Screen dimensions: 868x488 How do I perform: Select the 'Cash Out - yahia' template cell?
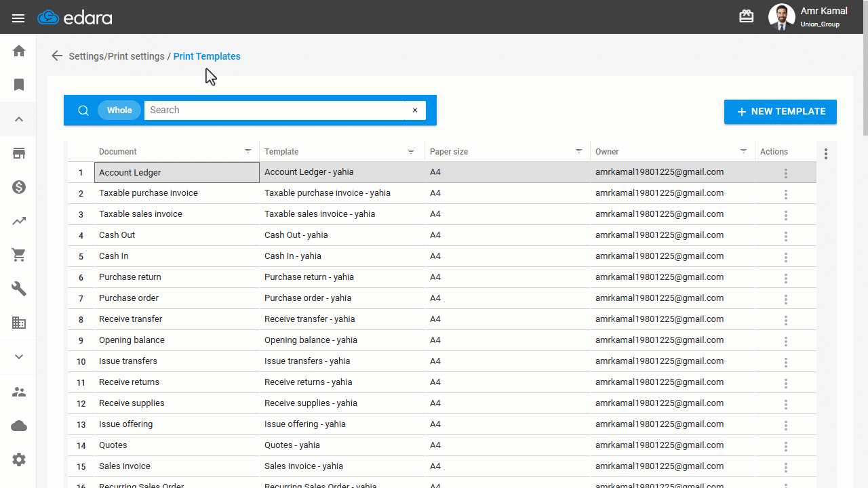[342, 235]
